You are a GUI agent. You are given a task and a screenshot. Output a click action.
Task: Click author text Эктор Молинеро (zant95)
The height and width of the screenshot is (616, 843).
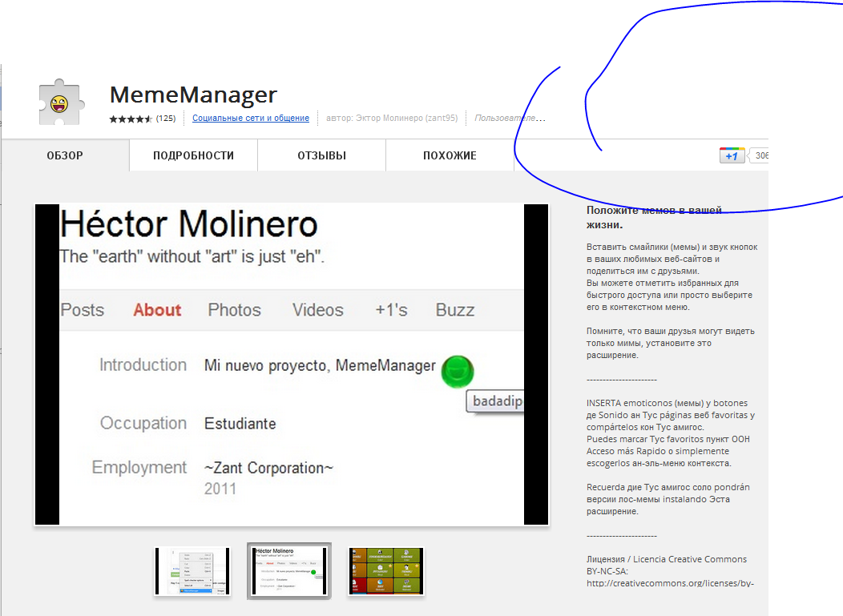tap(407, 119)
